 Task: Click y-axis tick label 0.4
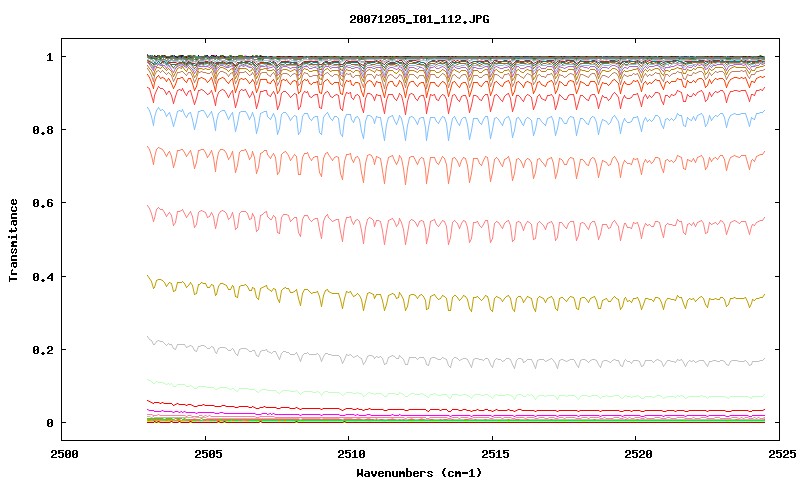pos(43,276)
